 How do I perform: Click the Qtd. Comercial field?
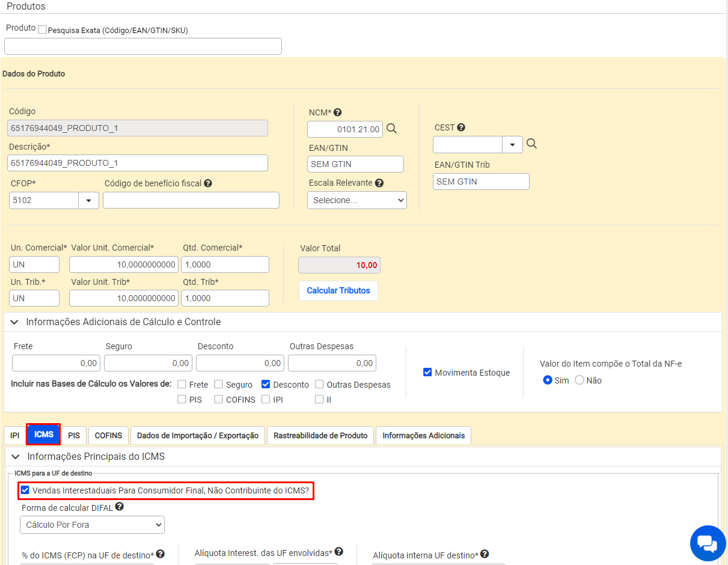[225, 264]
